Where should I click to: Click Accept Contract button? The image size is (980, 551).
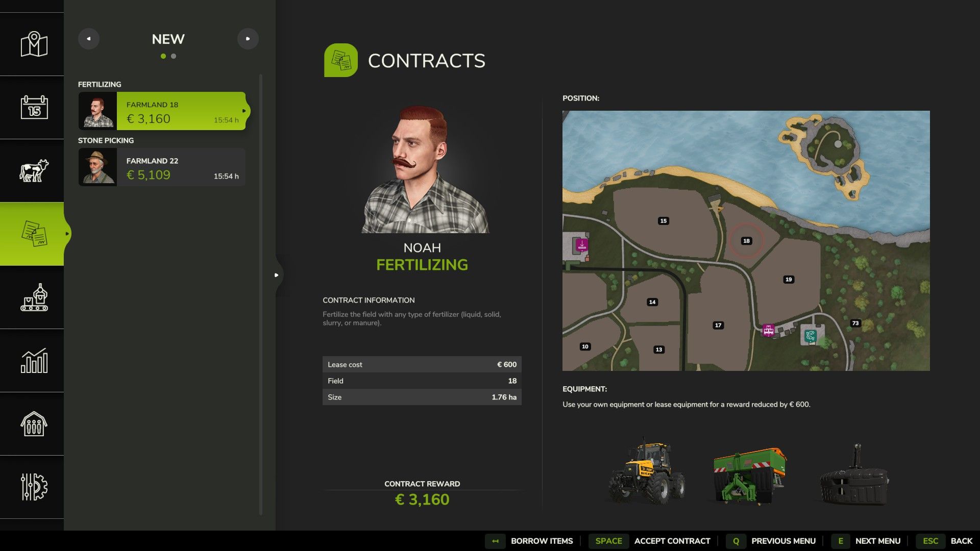point(649,541)
